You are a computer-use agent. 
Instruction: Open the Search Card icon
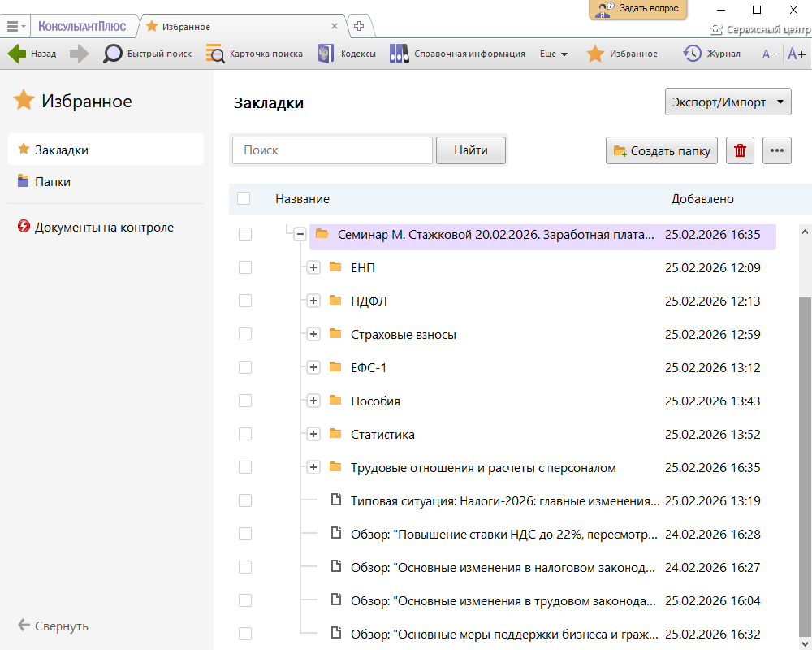(215, 54)
